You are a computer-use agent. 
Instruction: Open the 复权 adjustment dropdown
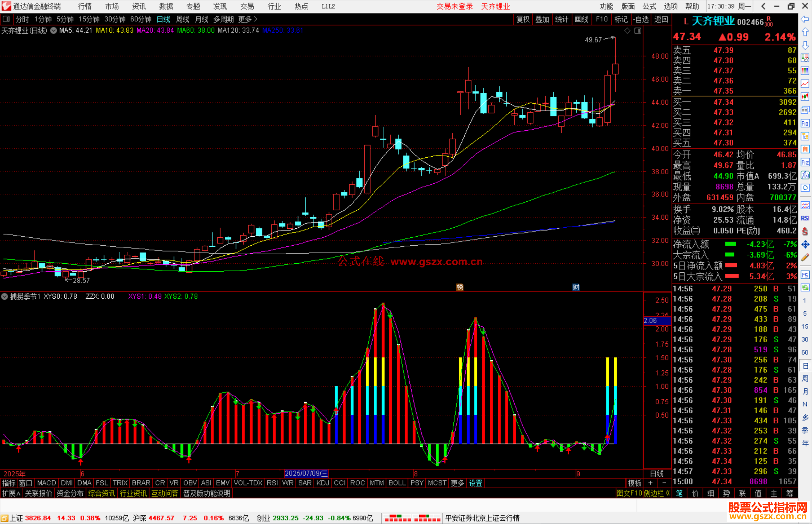point(523,19)
